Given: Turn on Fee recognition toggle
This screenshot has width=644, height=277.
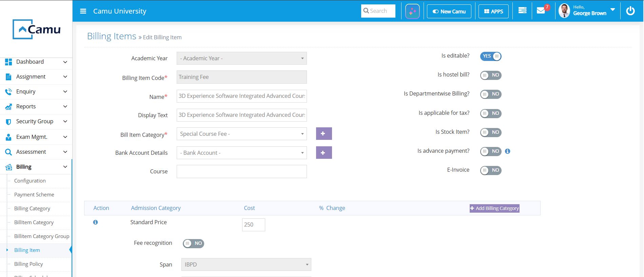Looking at the screenshot, I should tap(193, 243).
